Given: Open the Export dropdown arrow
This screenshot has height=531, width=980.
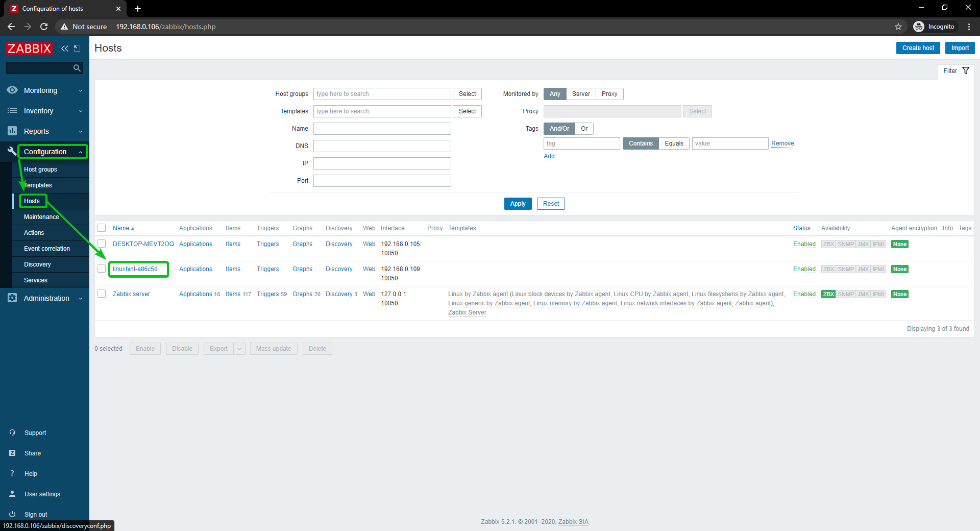Looking at the screenshot, I should (x=239, y=349).
